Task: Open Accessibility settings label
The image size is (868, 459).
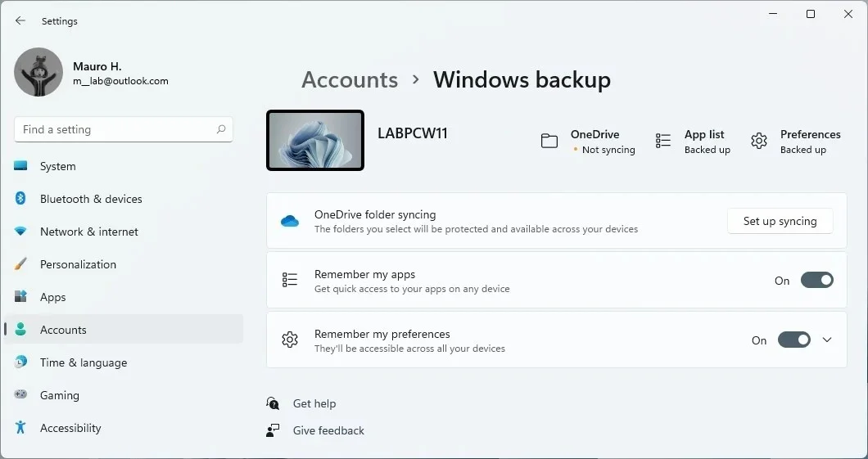Action: [x=70, y=427]
